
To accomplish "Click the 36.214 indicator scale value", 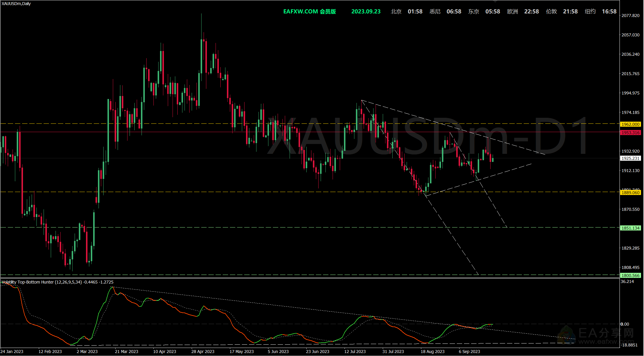I will click(627, 281).
